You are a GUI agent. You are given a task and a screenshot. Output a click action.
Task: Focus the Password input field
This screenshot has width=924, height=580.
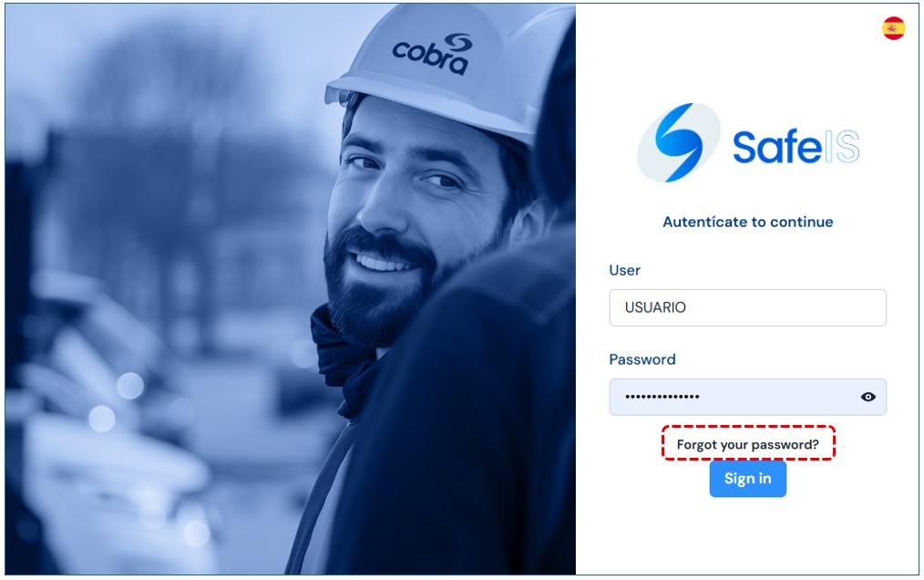point(747,397)
